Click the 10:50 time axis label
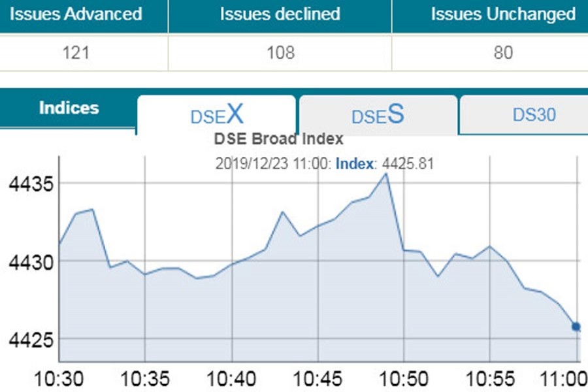 point(404,378)
